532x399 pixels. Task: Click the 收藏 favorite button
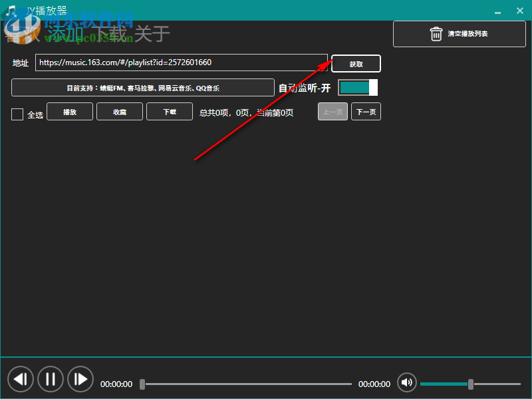click(x=119, y=112)
